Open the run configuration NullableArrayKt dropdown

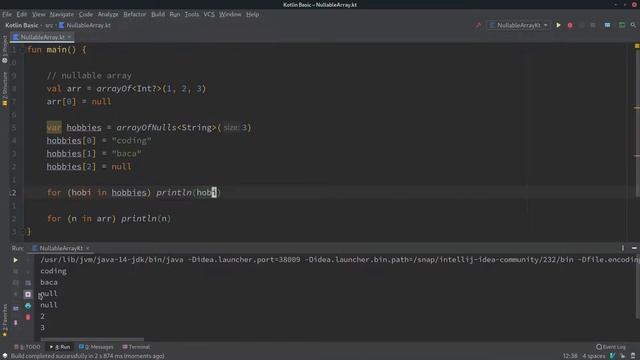(519, 25)
